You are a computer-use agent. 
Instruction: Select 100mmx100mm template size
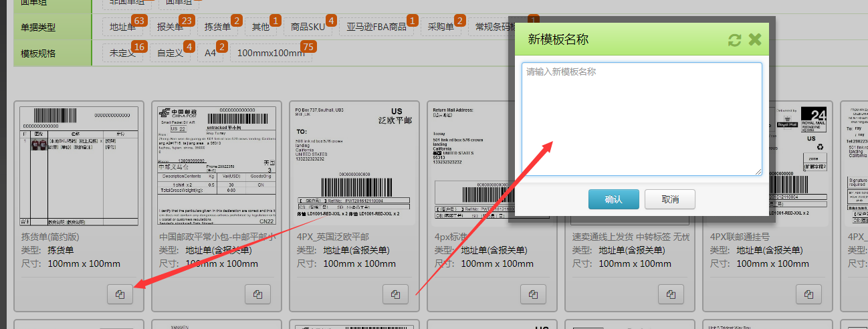tap(271, 53)
